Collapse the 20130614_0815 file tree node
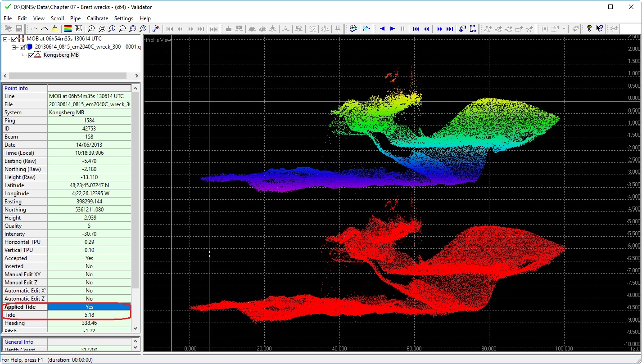This screenshot has width=642, height=364. point(14,47)
